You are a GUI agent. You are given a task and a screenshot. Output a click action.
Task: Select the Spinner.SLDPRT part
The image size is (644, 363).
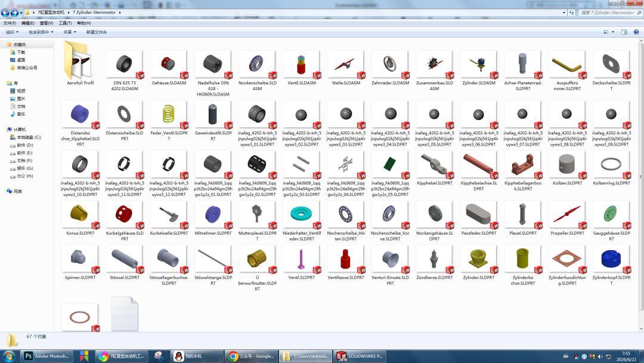coord(80,263)
